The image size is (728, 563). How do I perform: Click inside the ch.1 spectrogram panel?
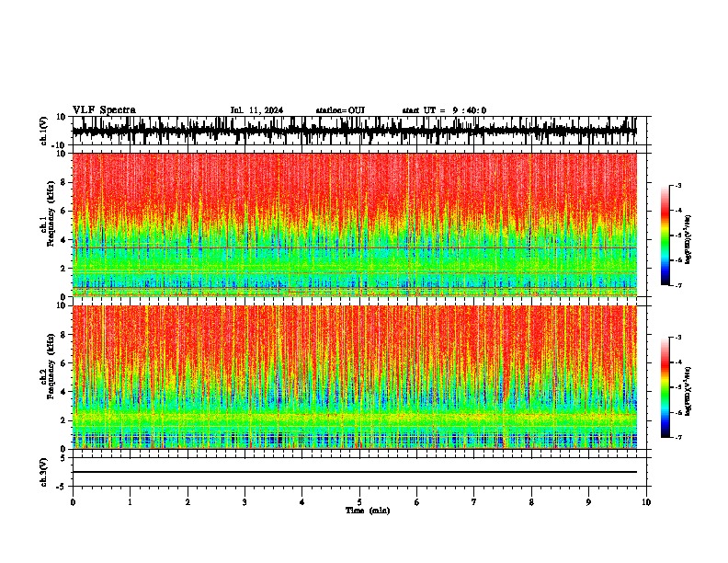click(354, 224)
